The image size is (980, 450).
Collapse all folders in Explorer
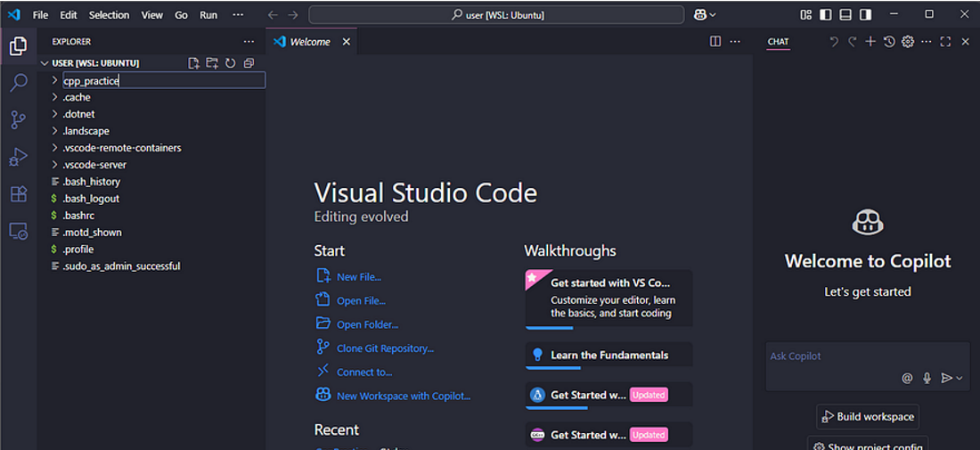pos(249,63)
